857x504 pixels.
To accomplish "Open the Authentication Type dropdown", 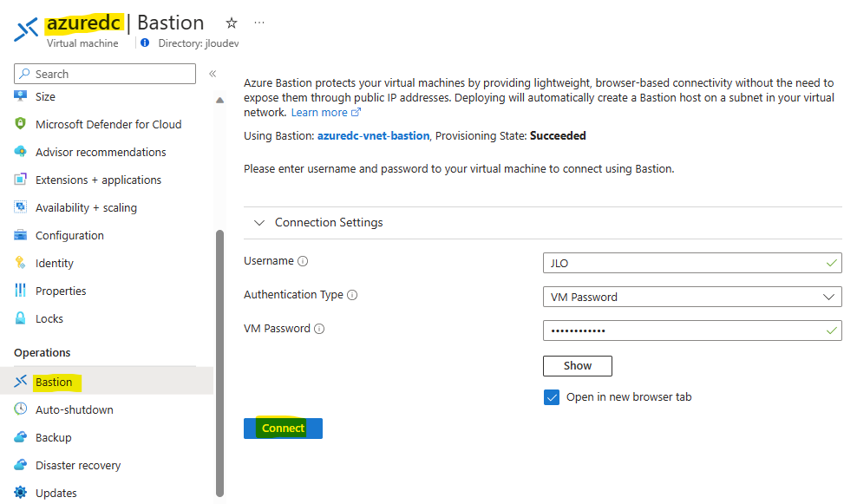I will coord(692,297).
